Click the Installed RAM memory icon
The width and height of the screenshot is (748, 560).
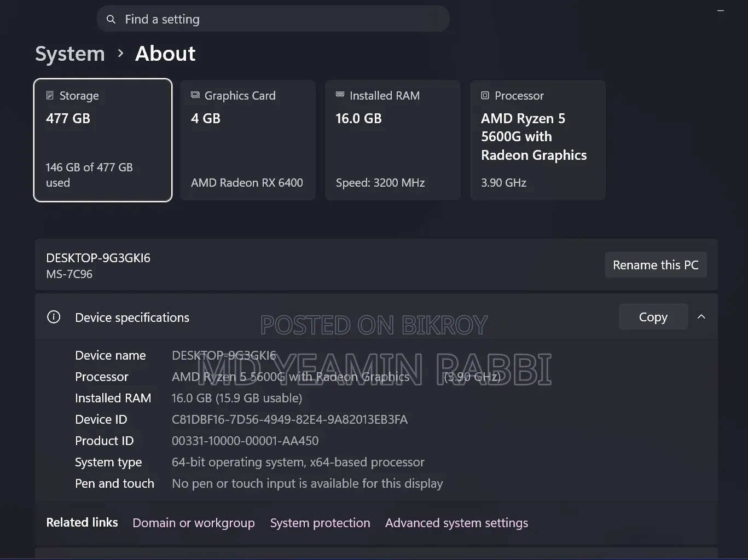(x=340, y=95)
